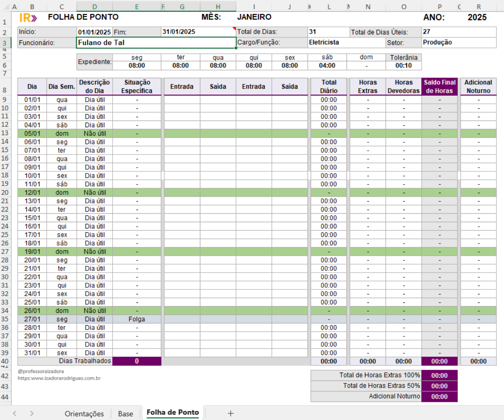
Task: Select the Dias Trabalhados total 0
Action: pos(137,361)
